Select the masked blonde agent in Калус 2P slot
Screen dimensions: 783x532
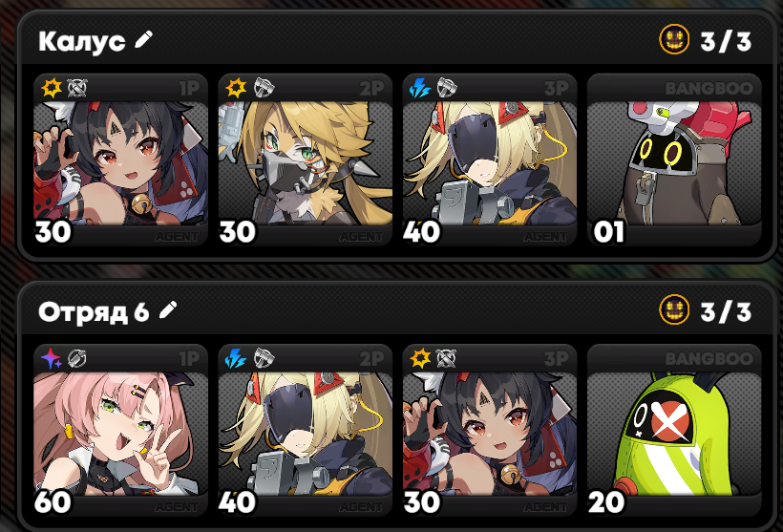(x=306, y=160)
